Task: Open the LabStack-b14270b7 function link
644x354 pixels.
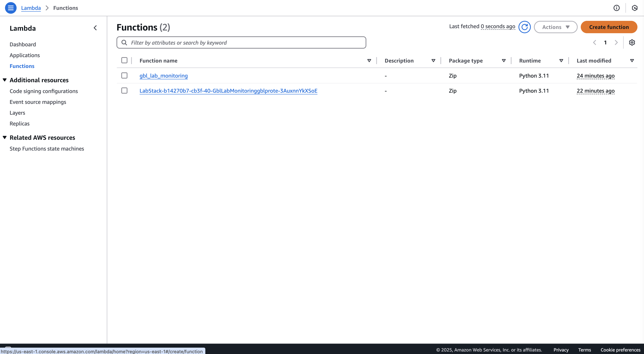Action: (228, 91)
